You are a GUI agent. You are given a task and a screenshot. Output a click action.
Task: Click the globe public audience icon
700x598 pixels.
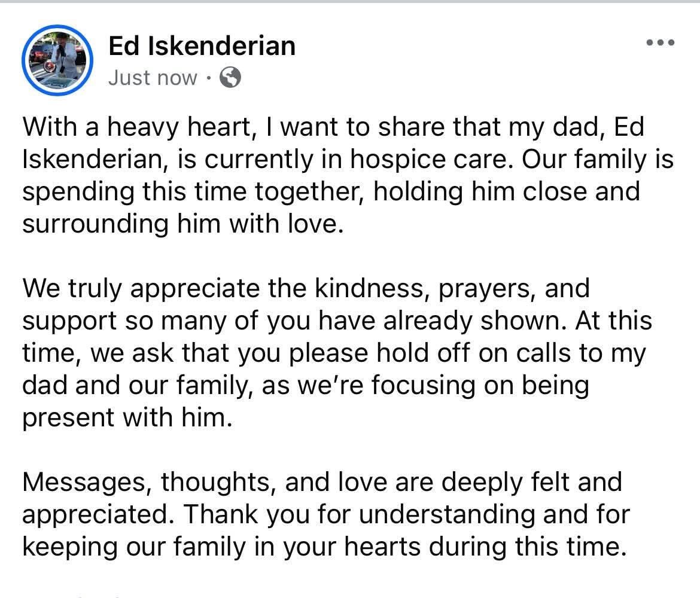231,78
